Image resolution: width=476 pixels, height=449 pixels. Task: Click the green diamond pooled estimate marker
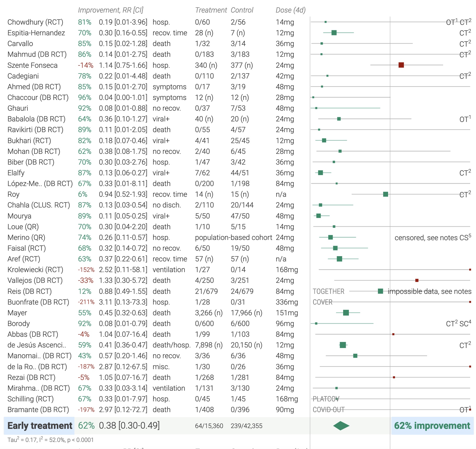click(341, 426)
